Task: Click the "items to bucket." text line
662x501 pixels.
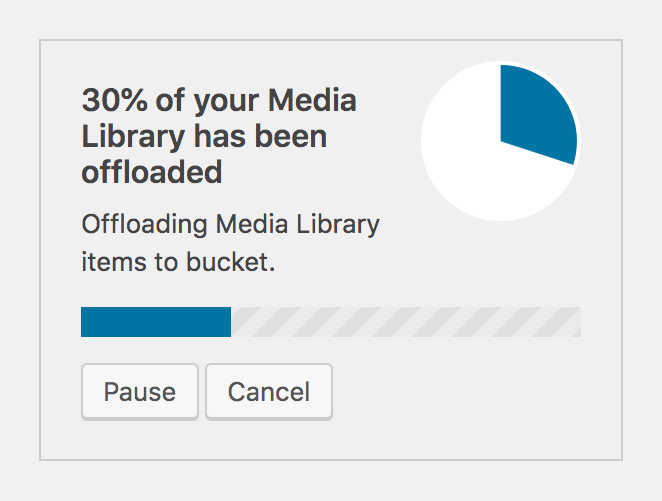Action: (177, 263)
